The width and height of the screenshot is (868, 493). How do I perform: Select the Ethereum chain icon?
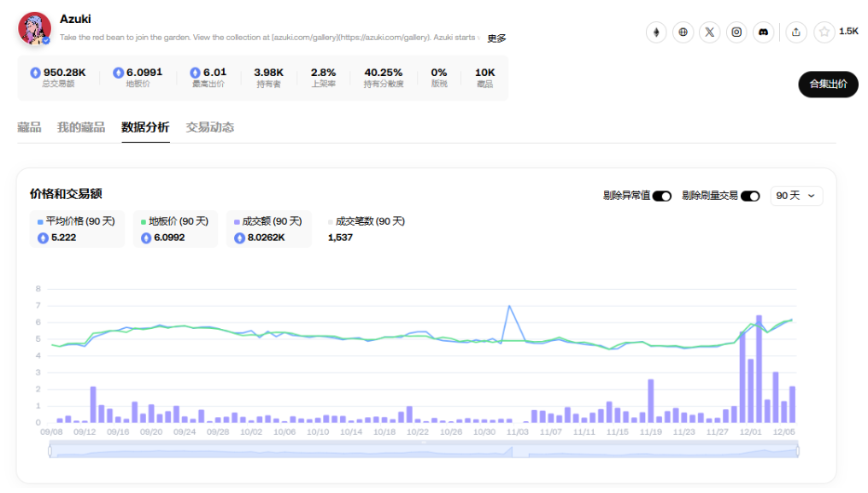click(x=655, y=32)
